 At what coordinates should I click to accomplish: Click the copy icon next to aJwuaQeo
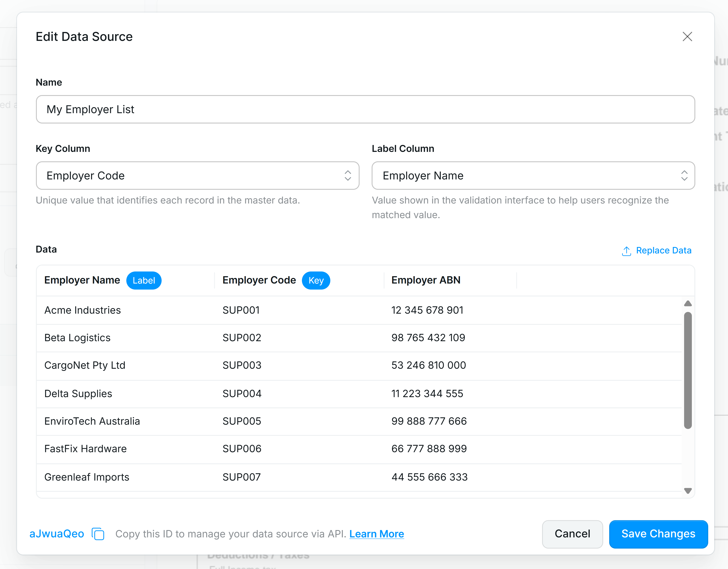tap(98, 534)
